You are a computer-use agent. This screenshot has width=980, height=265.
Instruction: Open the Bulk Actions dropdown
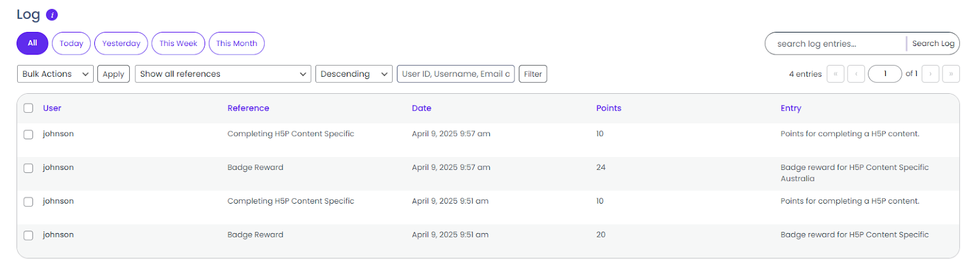tap(55, 74)
